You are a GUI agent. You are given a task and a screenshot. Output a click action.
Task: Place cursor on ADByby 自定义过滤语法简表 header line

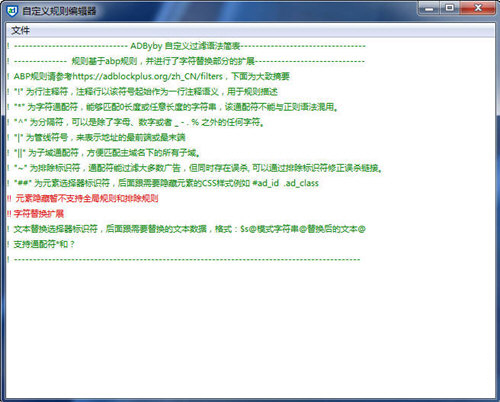[186, 46]
